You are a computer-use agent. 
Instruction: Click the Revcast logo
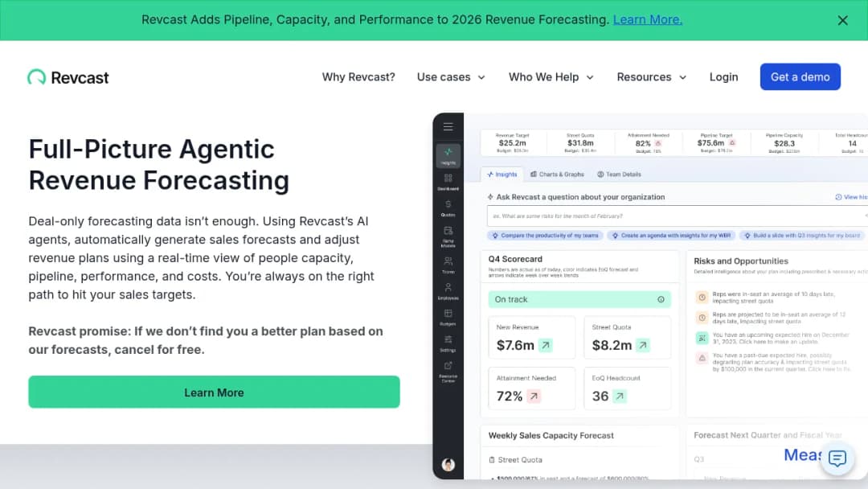[68, 77]
